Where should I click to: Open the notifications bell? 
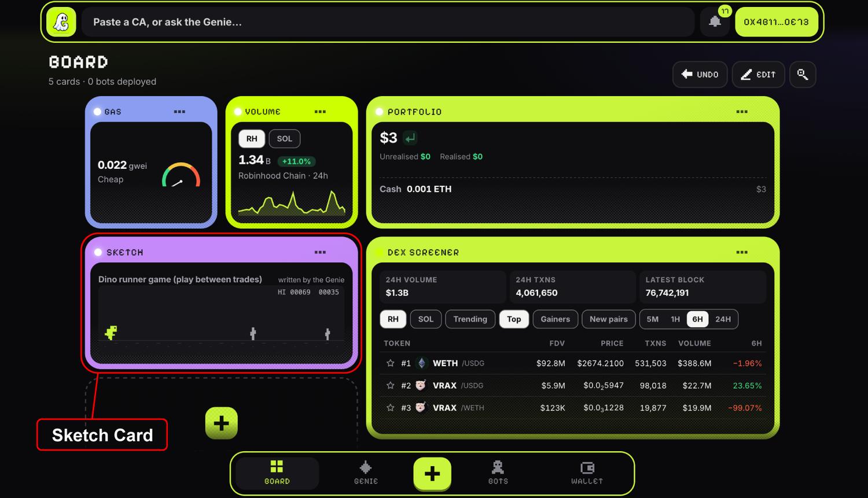[715, 22]
